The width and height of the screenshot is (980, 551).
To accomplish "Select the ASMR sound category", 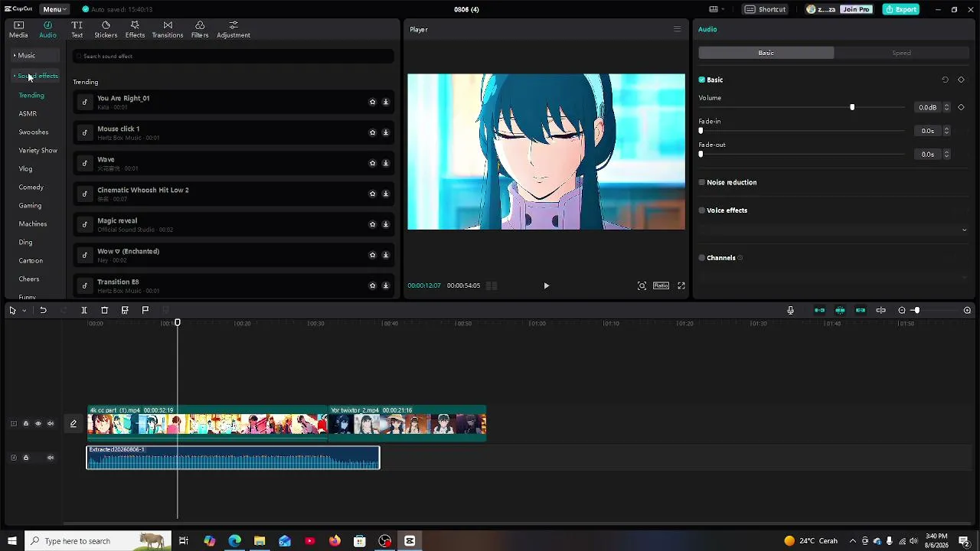I will click(x=28, y=113).
